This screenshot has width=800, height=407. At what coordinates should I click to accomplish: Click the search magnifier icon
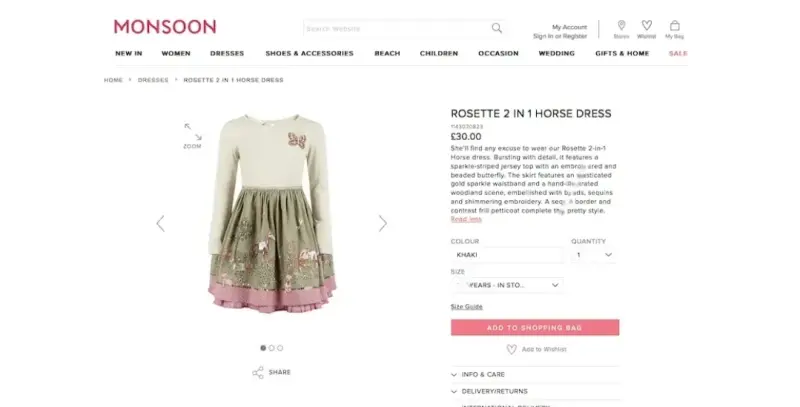tap(496, 28)
